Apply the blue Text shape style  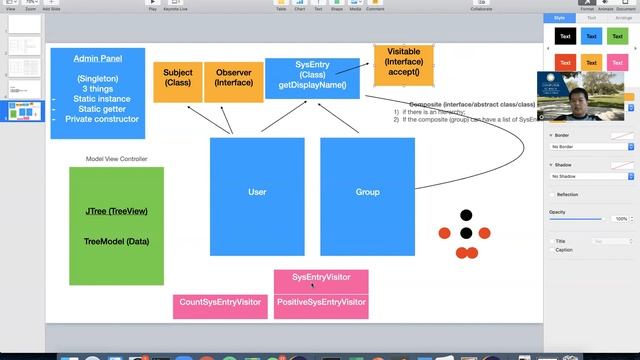point(591,36)
